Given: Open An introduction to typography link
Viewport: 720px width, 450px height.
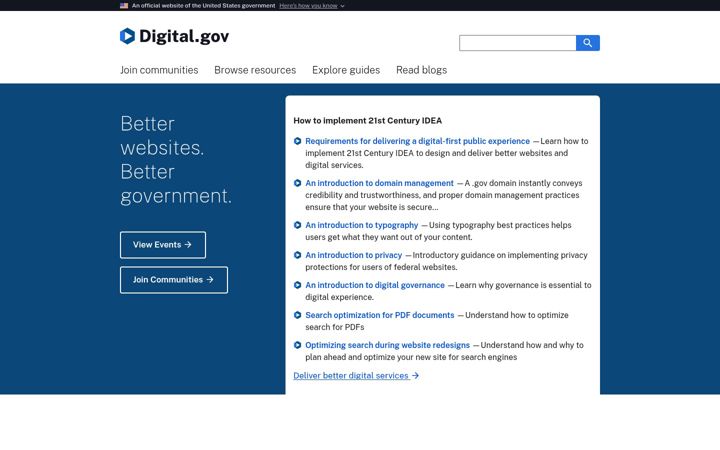Looking at the screenshot, I should point(362,225).
